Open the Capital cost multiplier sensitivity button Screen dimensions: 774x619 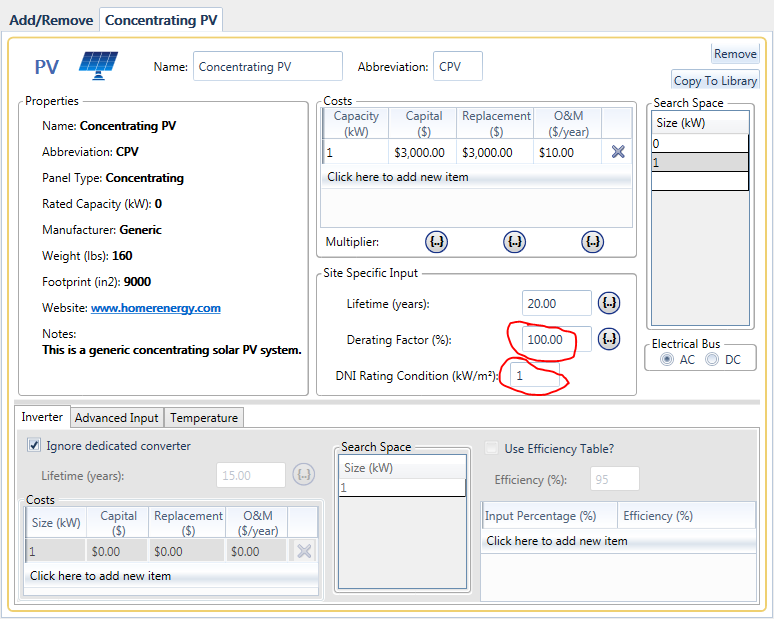pyautogui.click(x=436, y=241)
